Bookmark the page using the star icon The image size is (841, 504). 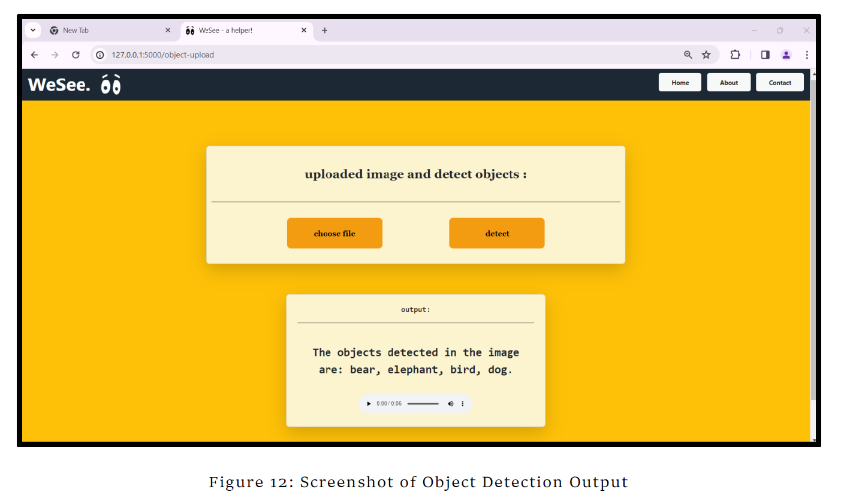pos(706,55)
